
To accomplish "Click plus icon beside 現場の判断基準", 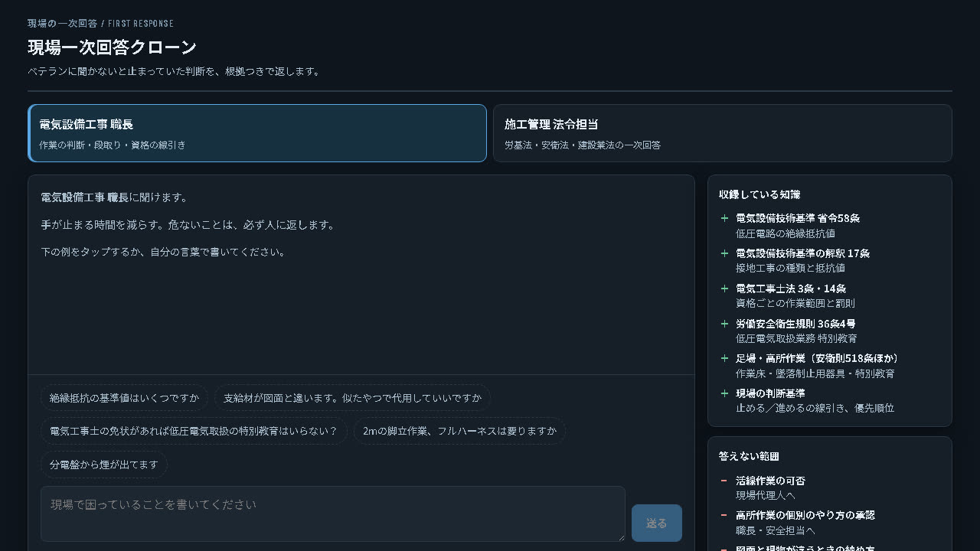I will pyautogui.click(x=724, y=393).
